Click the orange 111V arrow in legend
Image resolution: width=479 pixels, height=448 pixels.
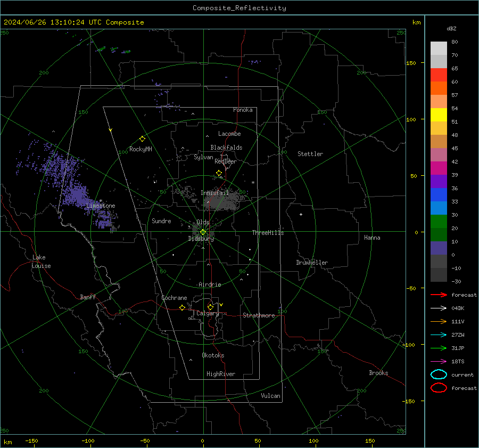[x=439, y=321]
